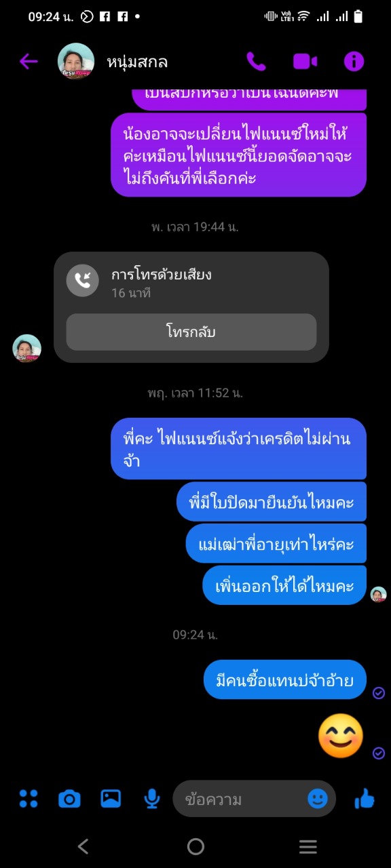Viewport: 391px width, 868px height.
Task: Tap message เพิ่นออกให้ได้ไหมคะ
Action: pos(284,585)
